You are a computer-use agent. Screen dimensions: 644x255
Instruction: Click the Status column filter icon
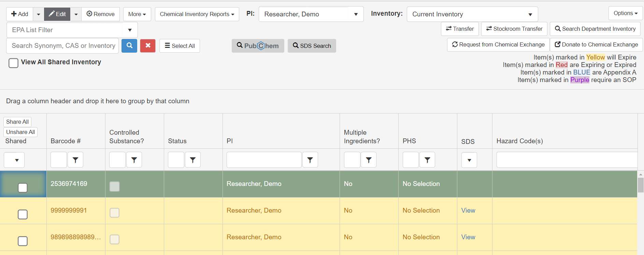point(193,160)
